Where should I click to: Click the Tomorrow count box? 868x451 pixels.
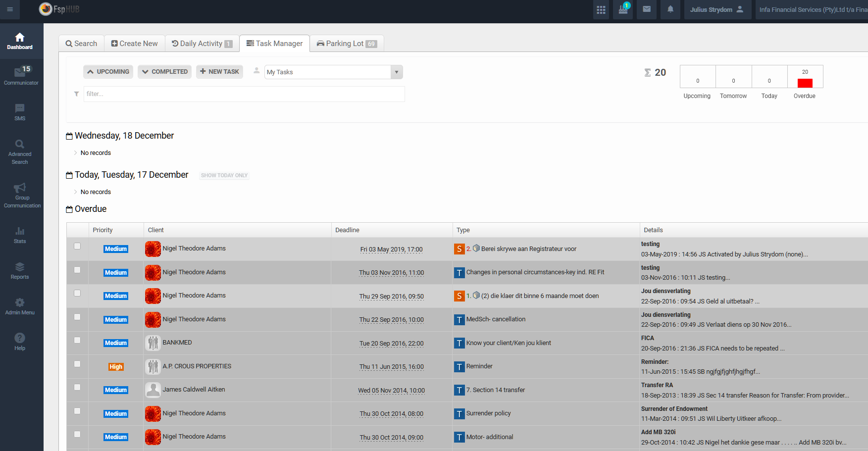pos(734,77)
